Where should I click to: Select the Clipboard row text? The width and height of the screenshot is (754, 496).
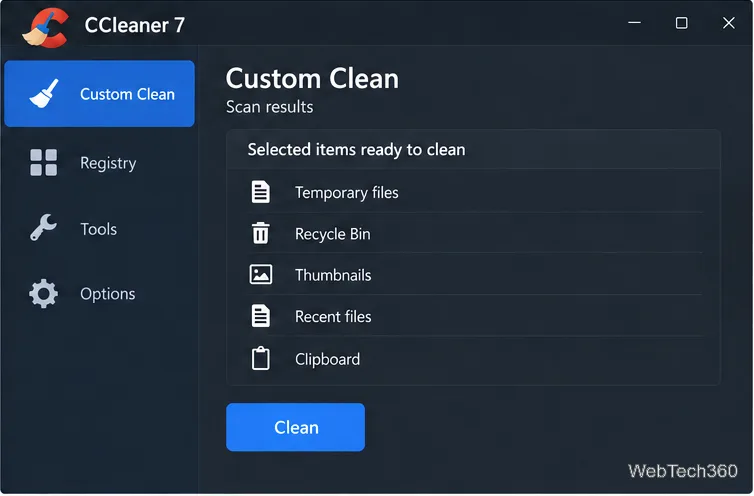[327, 359]
